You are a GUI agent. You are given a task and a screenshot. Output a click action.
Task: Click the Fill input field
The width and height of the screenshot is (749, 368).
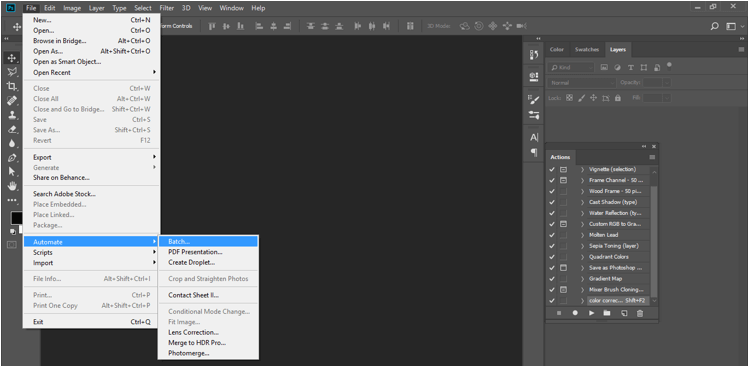coord(653,97)
